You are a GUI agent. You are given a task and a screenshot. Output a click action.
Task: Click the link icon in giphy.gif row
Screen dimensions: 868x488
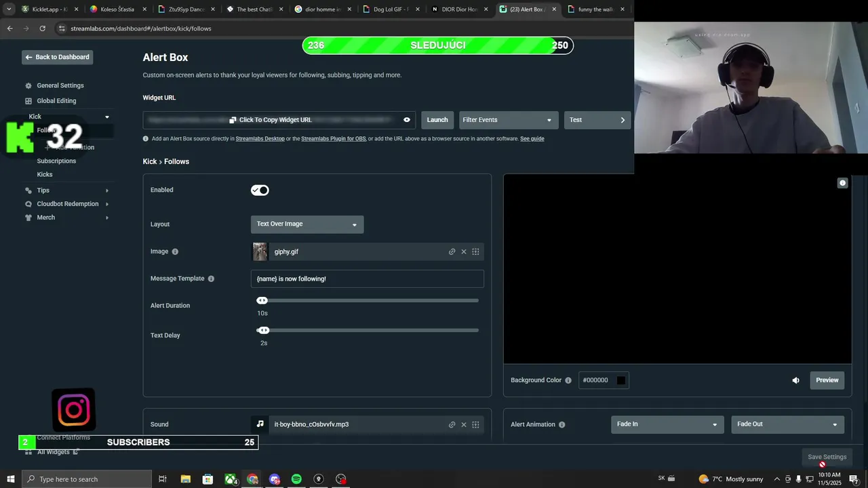(452, 251)
